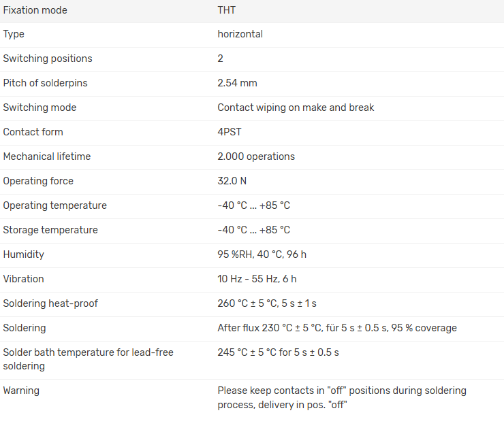
Task: Click the 10 Hz - 55 Hz vibration value
Action: pyautogui.click(x=257, y=279)
